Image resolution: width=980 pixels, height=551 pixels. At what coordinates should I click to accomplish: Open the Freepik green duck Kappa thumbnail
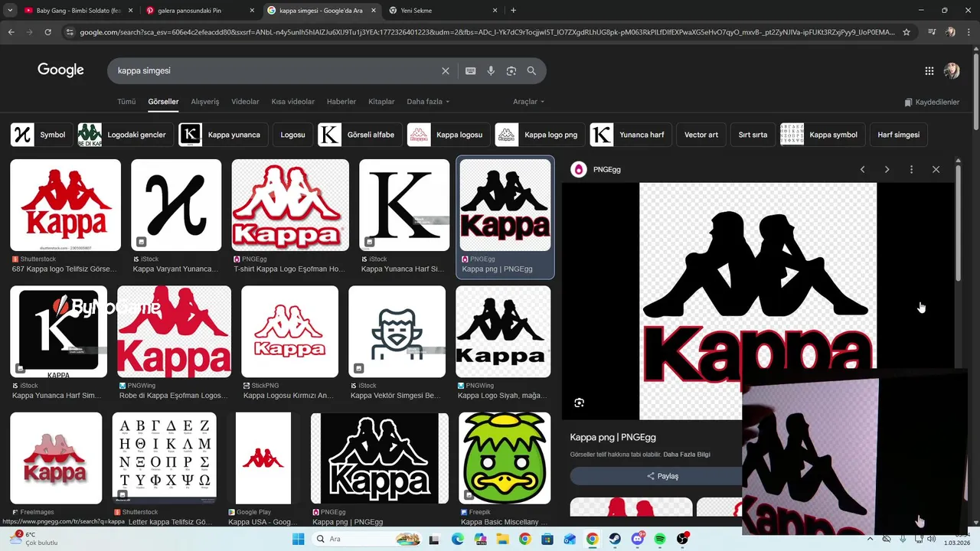(505, 458)
